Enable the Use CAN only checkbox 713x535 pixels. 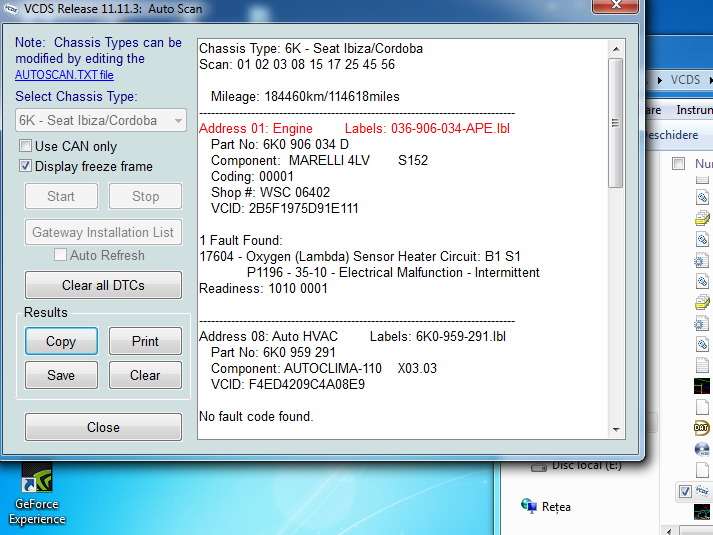pos(25,146)
